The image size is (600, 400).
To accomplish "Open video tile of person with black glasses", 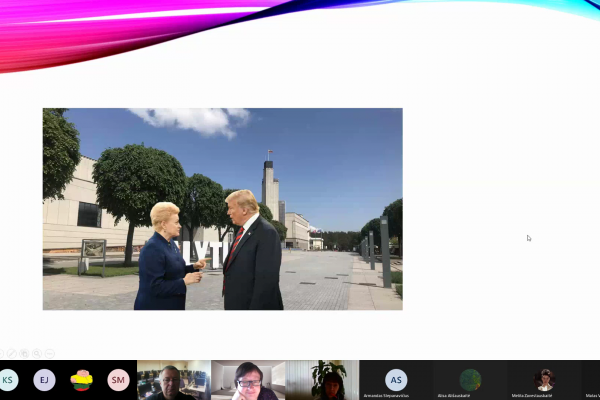I will point(248,380).
